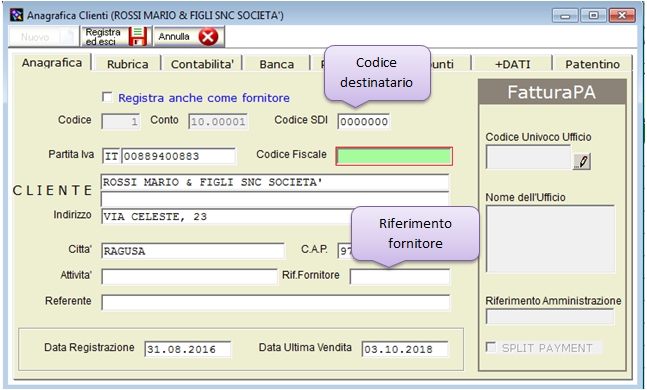Click the empty second client name line
This screenshot has height=390, width=647.
pos(275,199)
